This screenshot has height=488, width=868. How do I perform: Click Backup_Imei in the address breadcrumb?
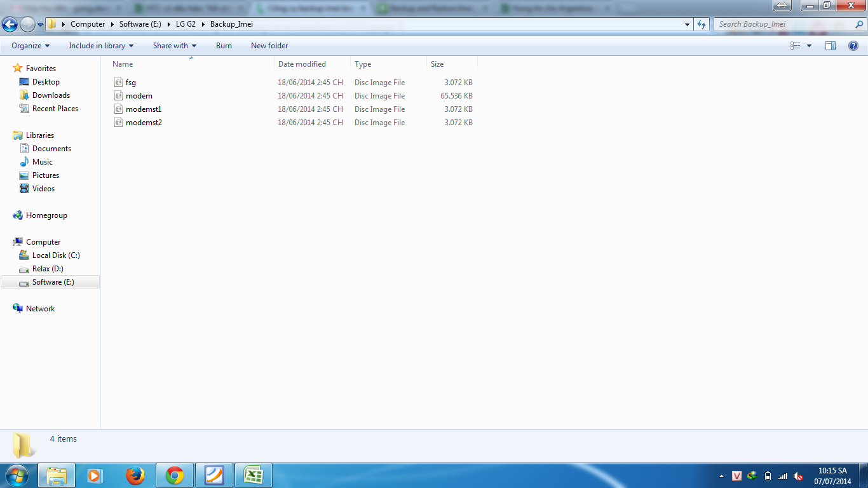coord(231,24)
